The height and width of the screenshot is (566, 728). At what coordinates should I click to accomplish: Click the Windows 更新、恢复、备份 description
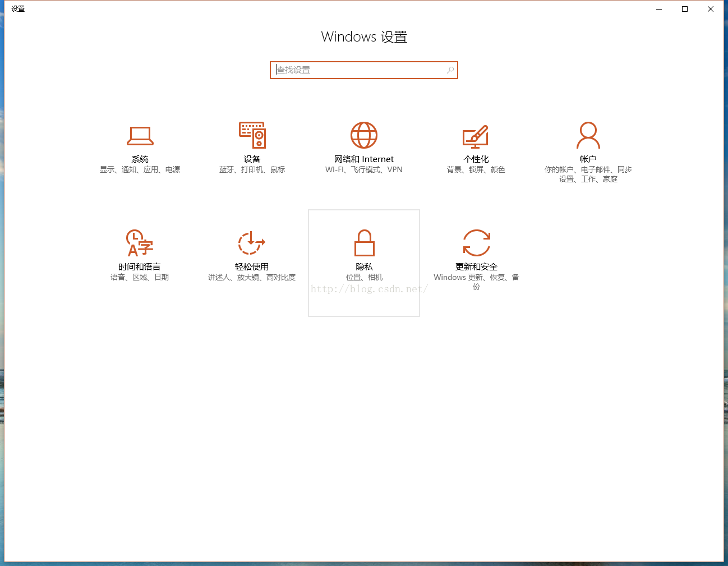(x=476, y=282)
